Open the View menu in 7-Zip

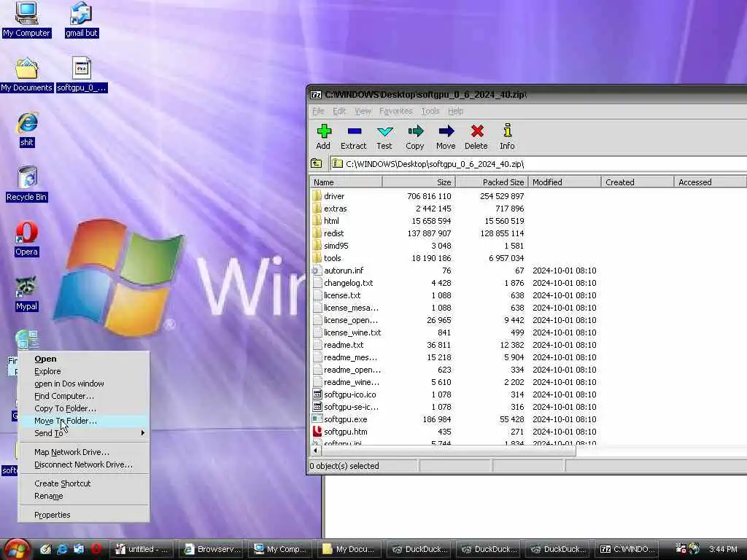click(363, 111)
